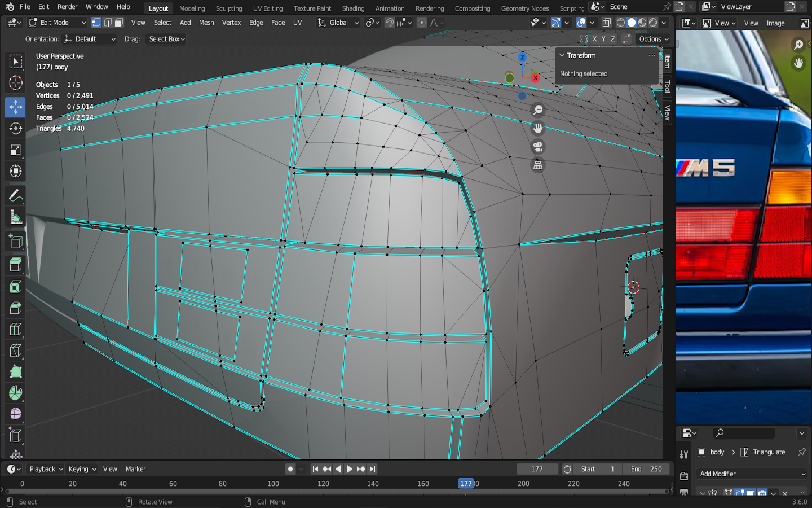This screenshot has width=812, height=508.
Task: Click the End frame field showing 250
Action: pos(646,469)
